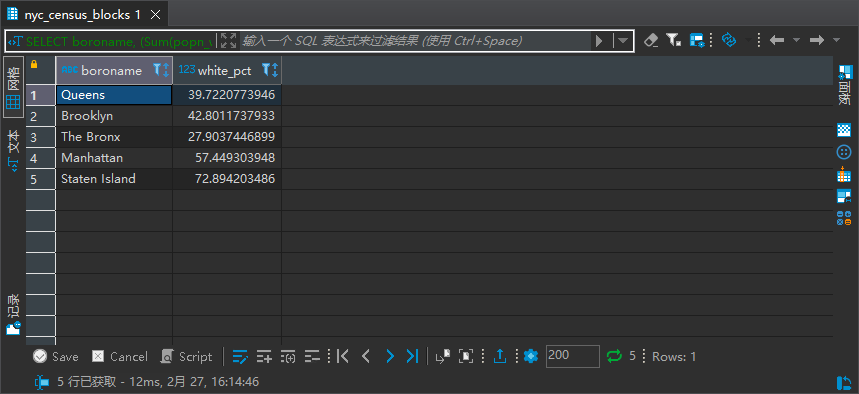Go to the previous row arrow
Screen dimensions: 859x394
point(366,356)
